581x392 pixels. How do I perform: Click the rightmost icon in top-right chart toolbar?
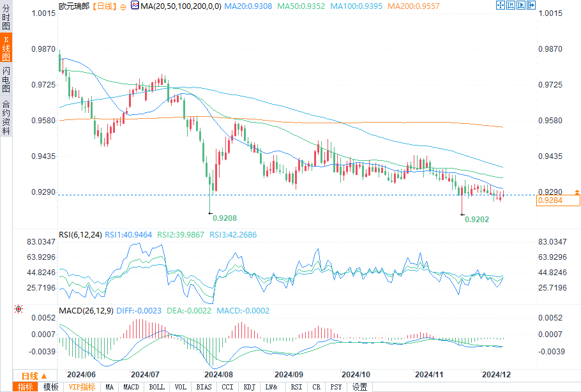click(531, 5)
